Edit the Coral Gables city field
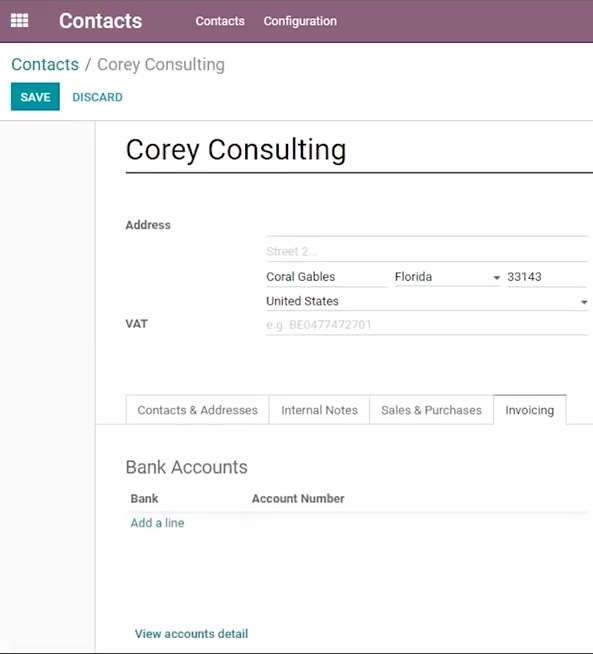Screen dimensions: 593x654 [327, 277]
